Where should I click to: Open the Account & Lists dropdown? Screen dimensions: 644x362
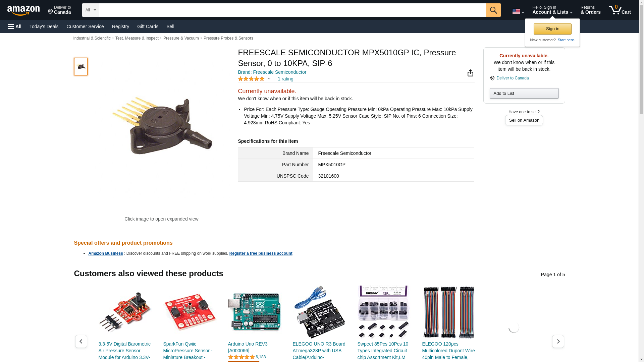pyautogui.click(x=552, y=10)
